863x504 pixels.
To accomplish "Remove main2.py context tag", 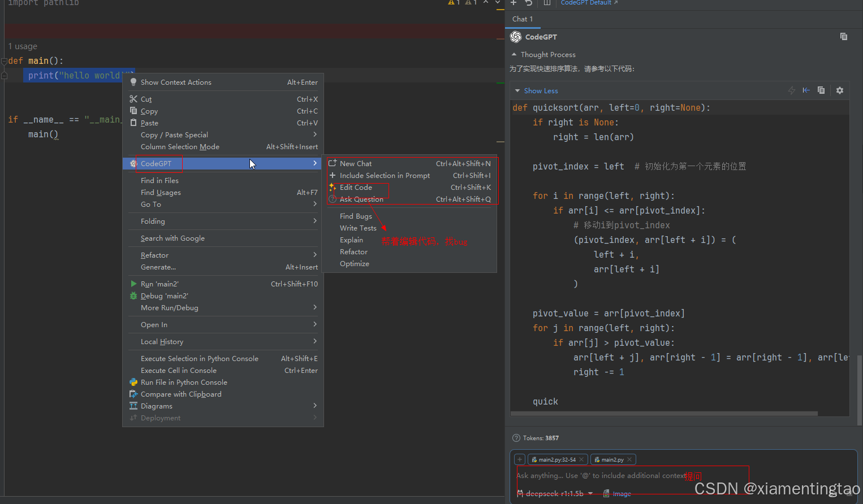I will [x=629, y=459].
